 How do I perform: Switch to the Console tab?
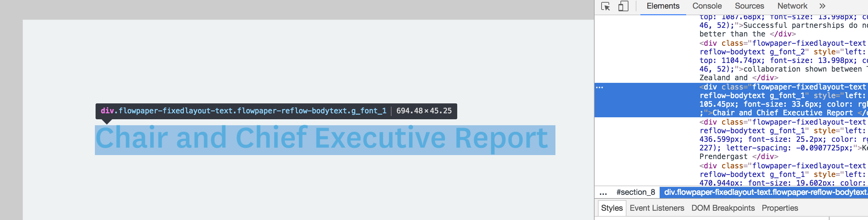(x=707, y=6)
